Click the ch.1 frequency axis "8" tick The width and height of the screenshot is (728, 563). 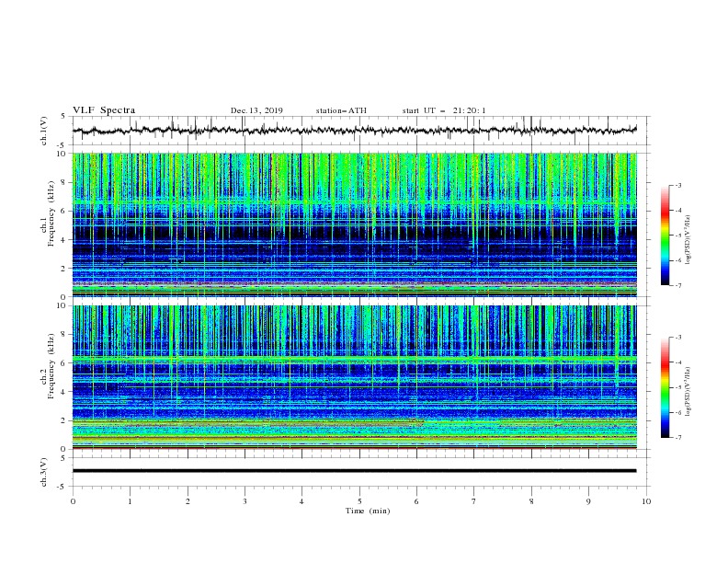point(63,182)
